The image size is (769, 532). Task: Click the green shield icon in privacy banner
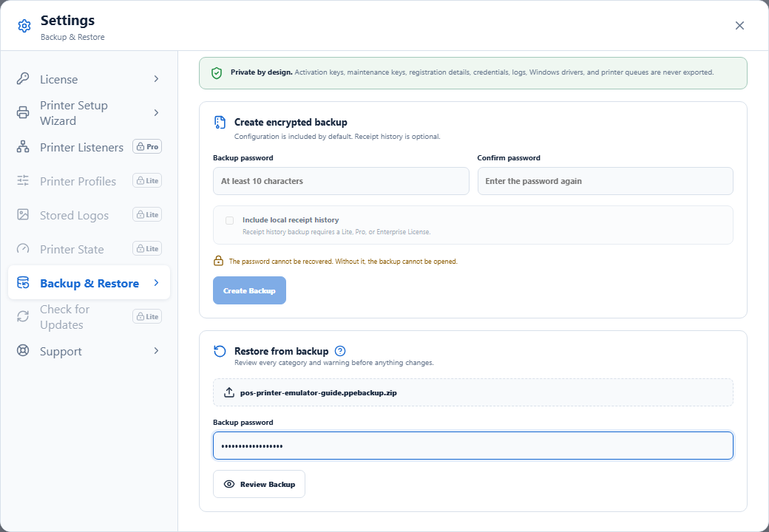217,73
